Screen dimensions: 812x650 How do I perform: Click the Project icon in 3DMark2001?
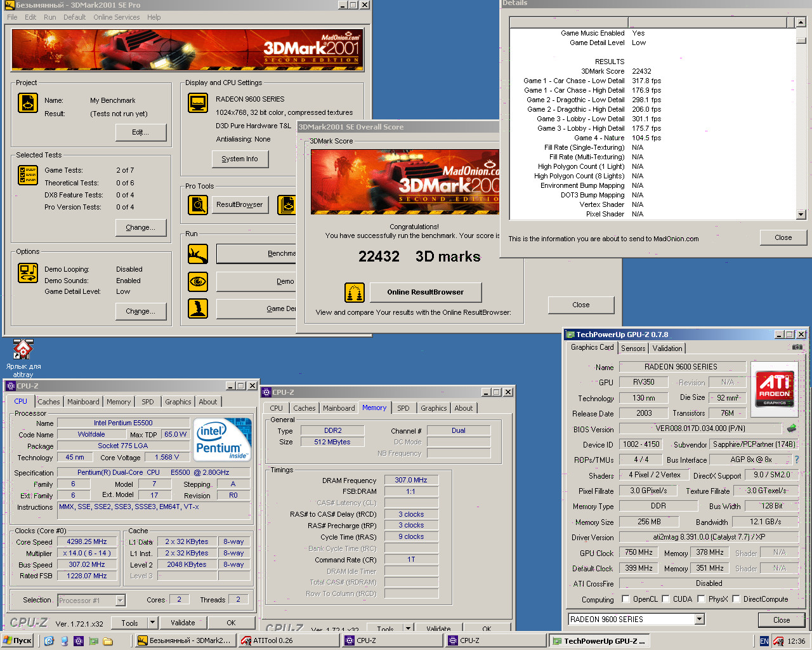[x=28, y=103]
